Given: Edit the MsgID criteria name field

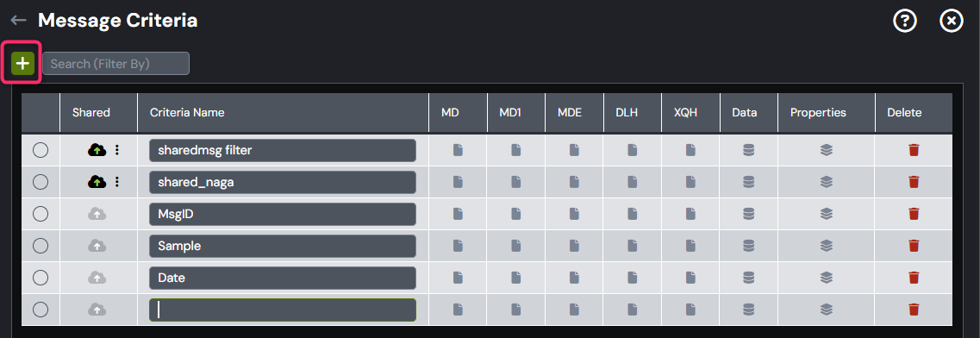Looking at the screenshot, I should click(283, 215).
